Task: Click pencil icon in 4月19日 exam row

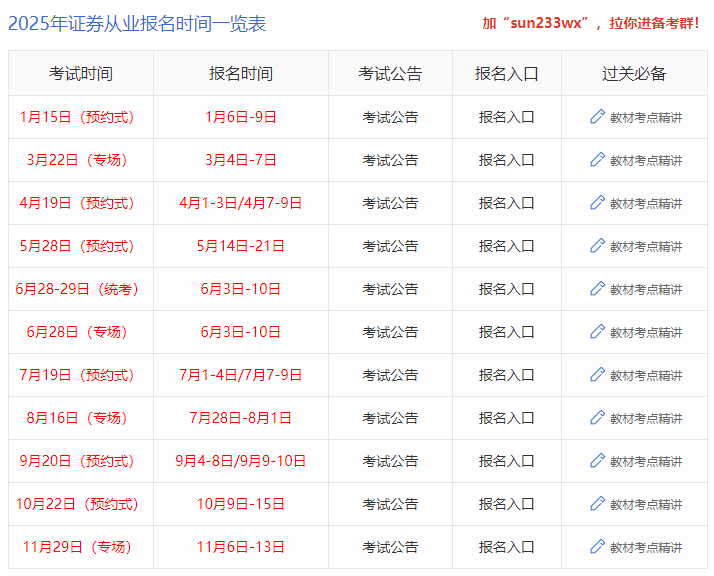Action: click(x=598, y=203)
